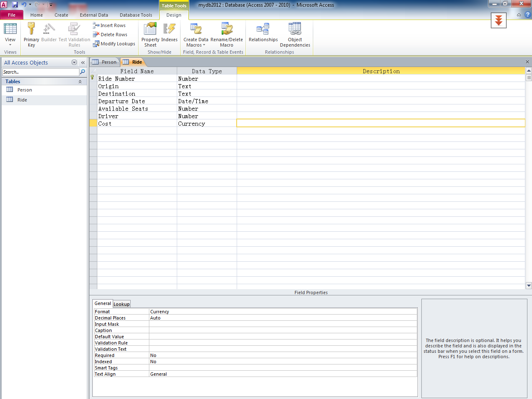Click Modify Lookups tool
The height and width of the screenshot is (399, 532).
114,44
